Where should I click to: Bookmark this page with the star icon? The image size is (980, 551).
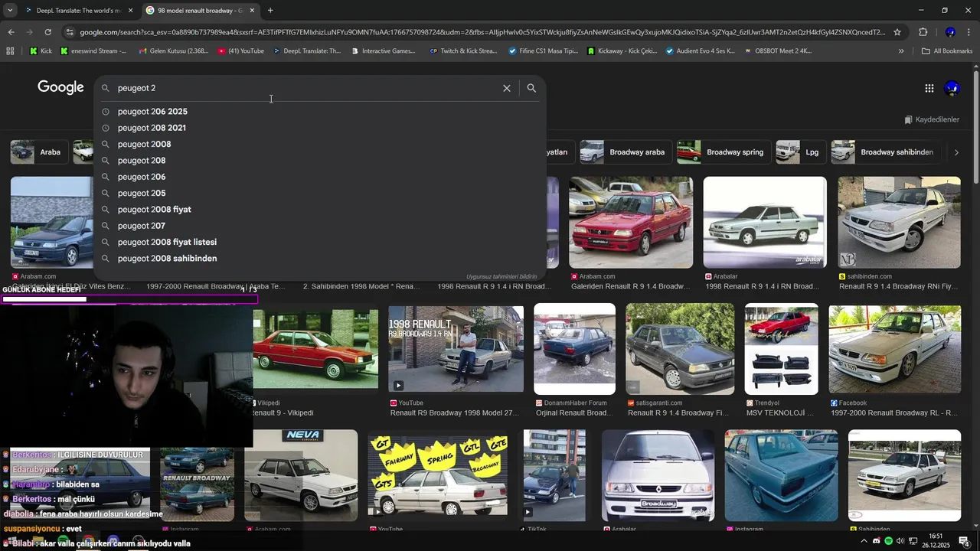coord(897,32)
